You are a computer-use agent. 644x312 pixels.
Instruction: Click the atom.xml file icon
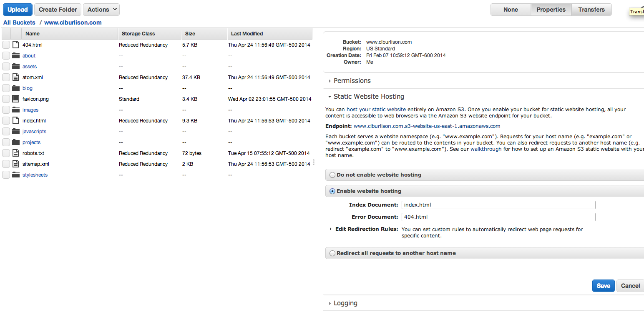click(16, 77)
